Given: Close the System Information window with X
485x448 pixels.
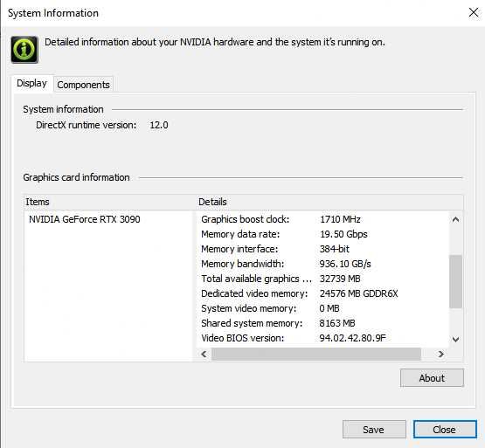Looking at the screenshot, I should [x=474, y=13].
